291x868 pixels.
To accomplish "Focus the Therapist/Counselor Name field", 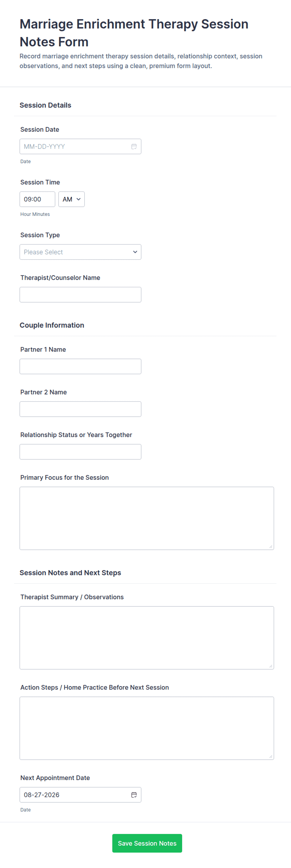I will [x=80, y=294].
